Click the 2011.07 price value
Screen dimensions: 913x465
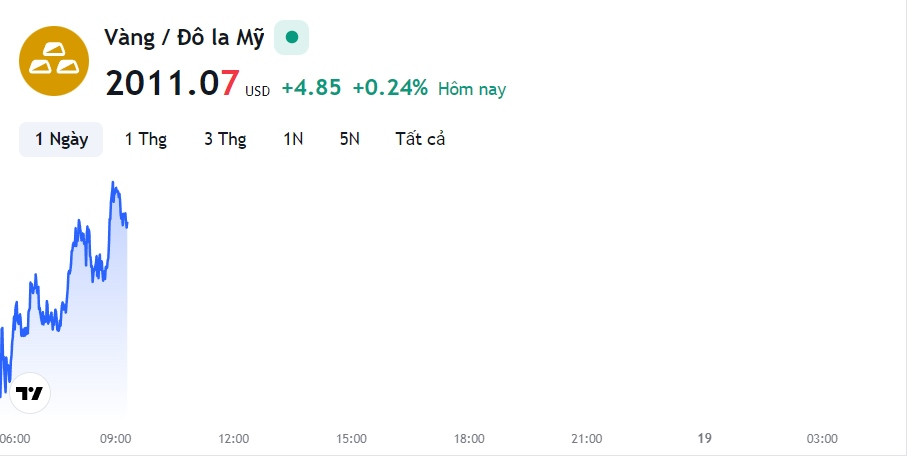tap(172, 83)
